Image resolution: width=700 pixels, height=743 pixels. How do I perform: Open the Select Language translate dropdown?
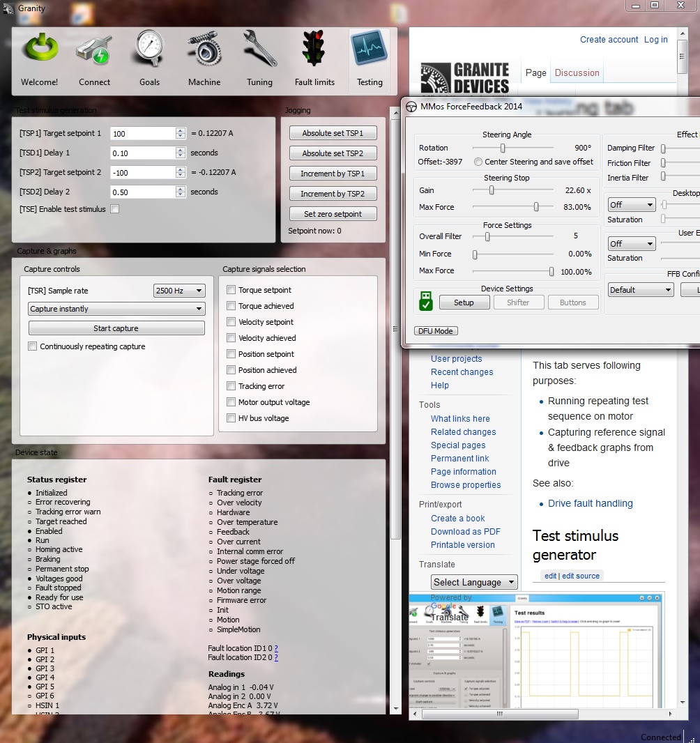[474, 582]
